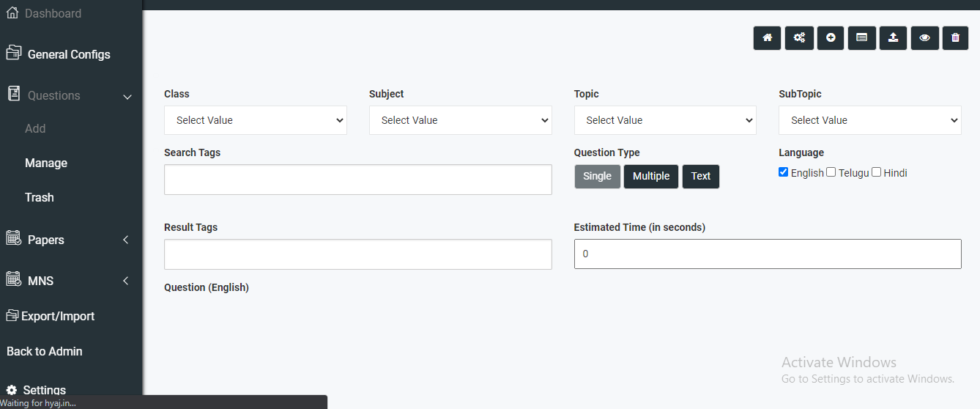The width and height of the screenshot is (980, 409).
Task: Click the eye preview icon button
Action: pyautogui.click(x=924, y=38)
